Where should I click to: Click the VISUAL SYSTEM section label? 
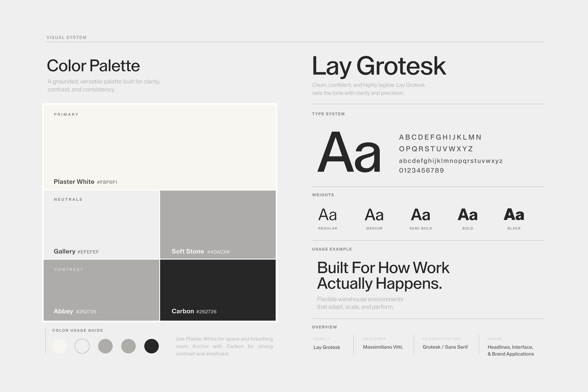[x=66, y=37]
